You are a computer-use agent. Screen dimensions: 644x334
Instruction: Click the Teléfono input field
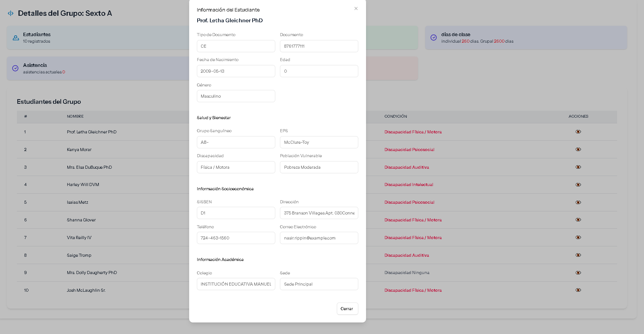(x=236, y=238)
